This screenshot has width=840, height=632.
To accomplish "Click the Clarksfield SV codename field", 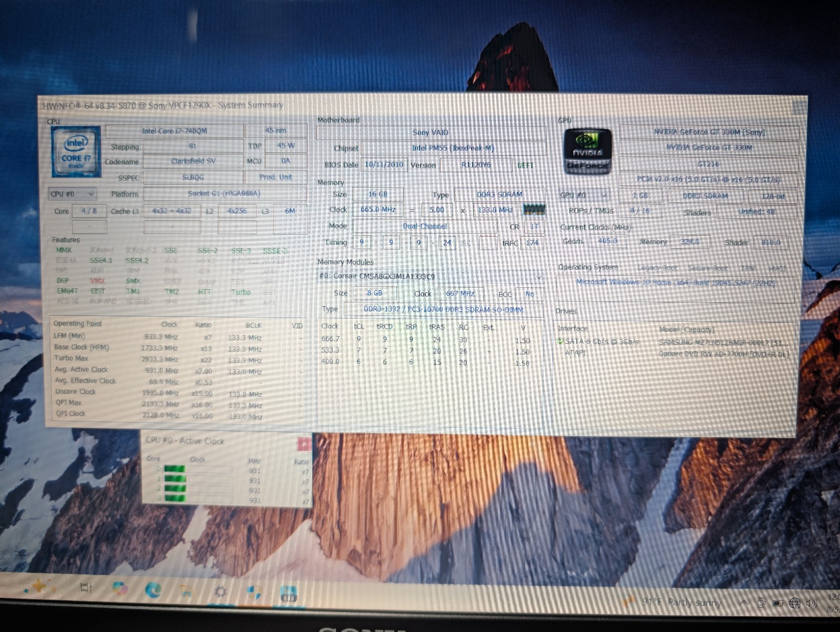I will (193, 161).
